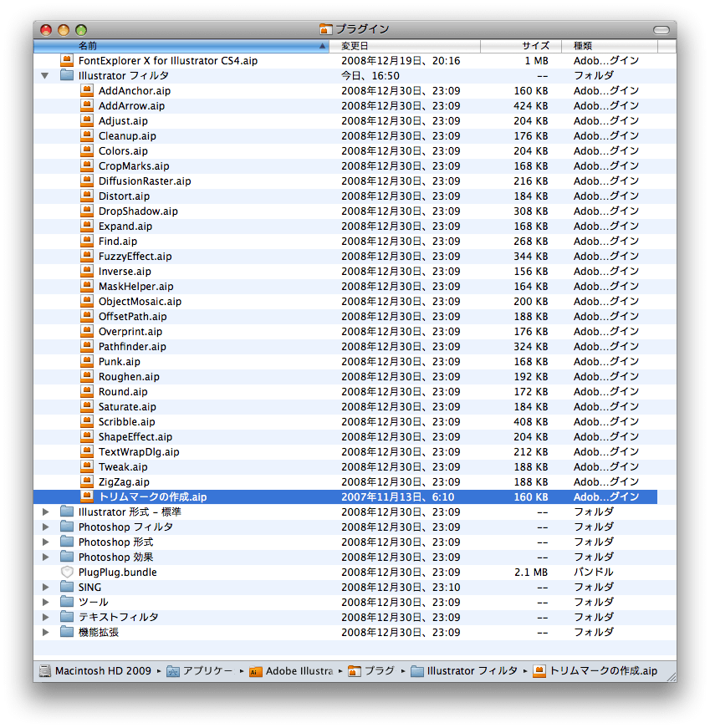710x728 pixels.
Task: Click the Expand.aip plugin icon
Action: (x=87, y=227)
